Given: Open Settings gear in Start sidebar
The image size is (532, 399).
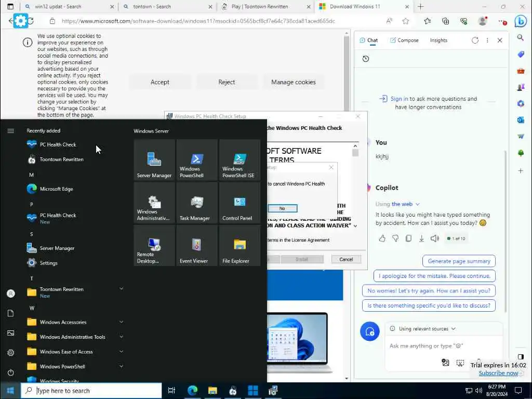Looking at the screenshot, I should pyautogui.click(x=11, y=353).
